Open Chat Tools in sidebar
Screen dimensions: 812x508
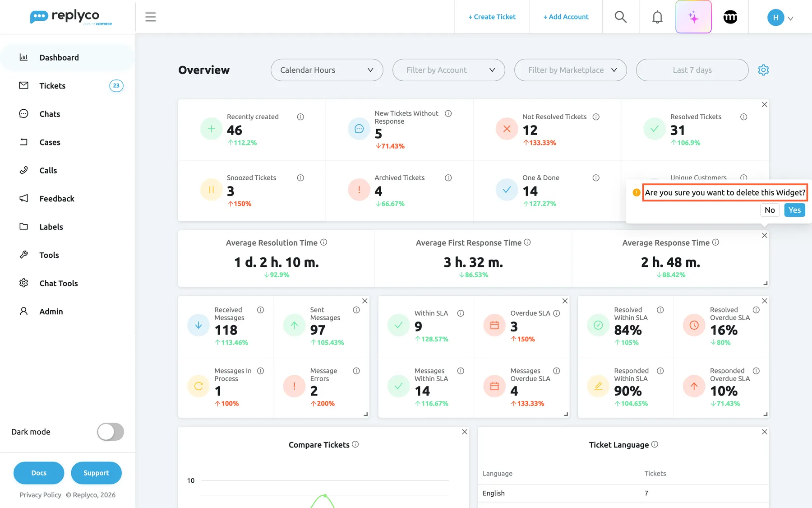coord(68,283)
